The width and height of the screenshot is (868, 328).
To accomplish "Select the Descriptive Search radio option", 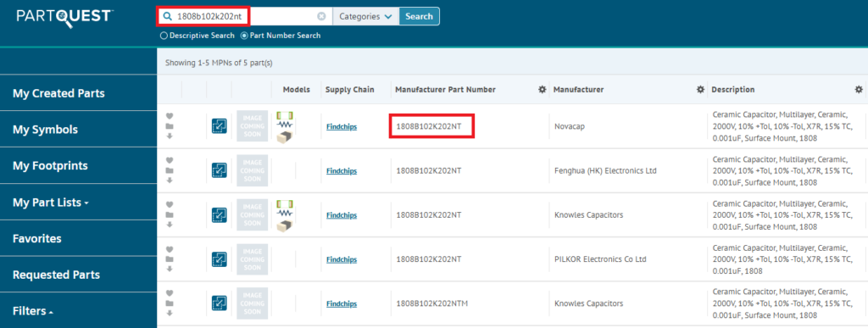I will pyautogui.click(x=164, y=36).
